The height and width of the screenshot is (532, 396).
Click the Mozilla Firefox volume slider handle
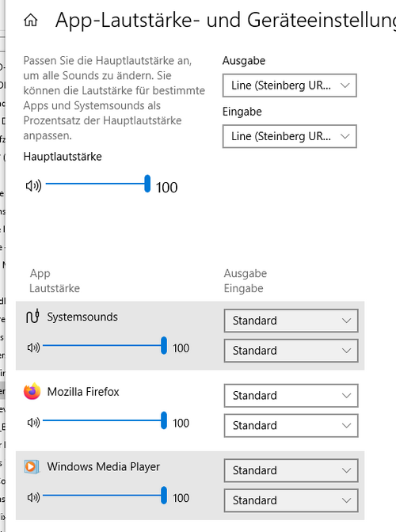[x=164, y=420]
